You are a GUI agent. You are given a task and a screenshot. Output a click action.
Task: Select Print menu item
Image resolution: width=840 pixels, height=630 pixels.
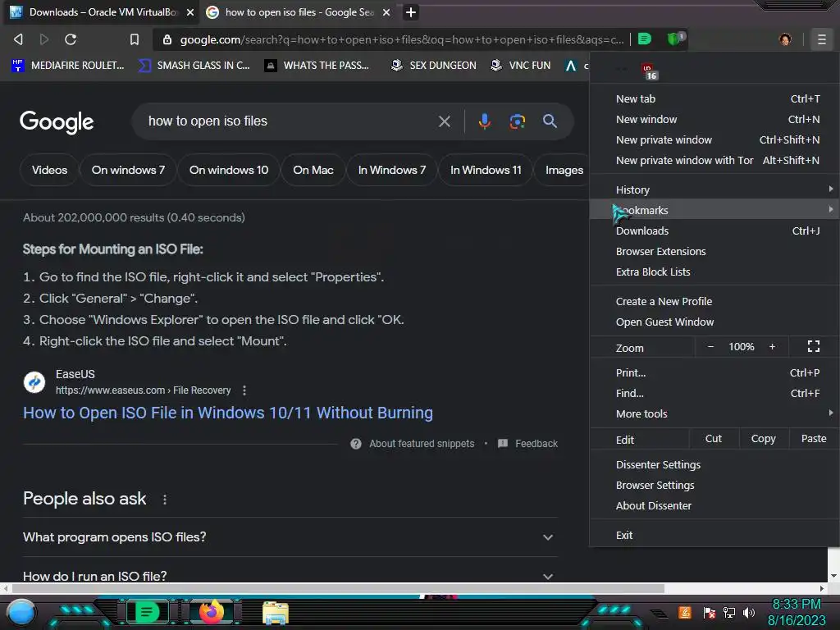click(714, 373)
